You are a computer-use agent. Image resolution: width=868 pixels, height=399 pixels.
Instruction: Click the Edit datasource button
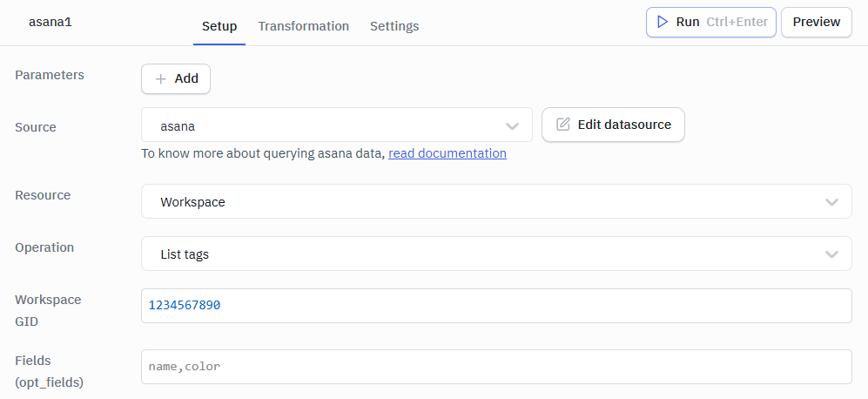click(x=614, y=125)
